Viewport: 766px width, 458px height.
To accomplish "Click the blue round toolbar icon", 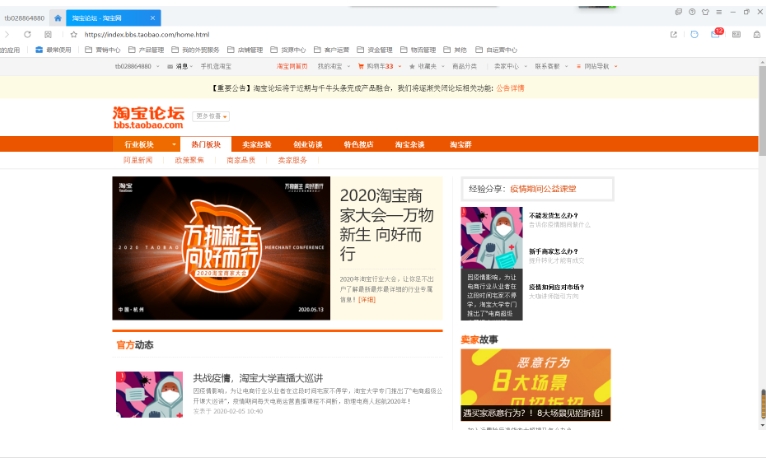I will (x=694, y=34).
